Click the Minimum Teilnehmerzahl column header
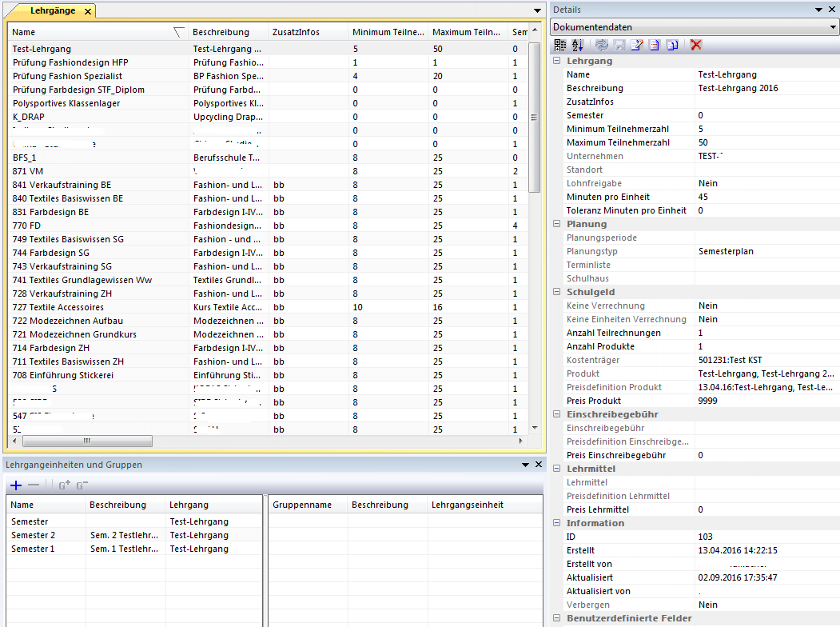This screenshot has height=627, width=840. click(x=387, y=32)
